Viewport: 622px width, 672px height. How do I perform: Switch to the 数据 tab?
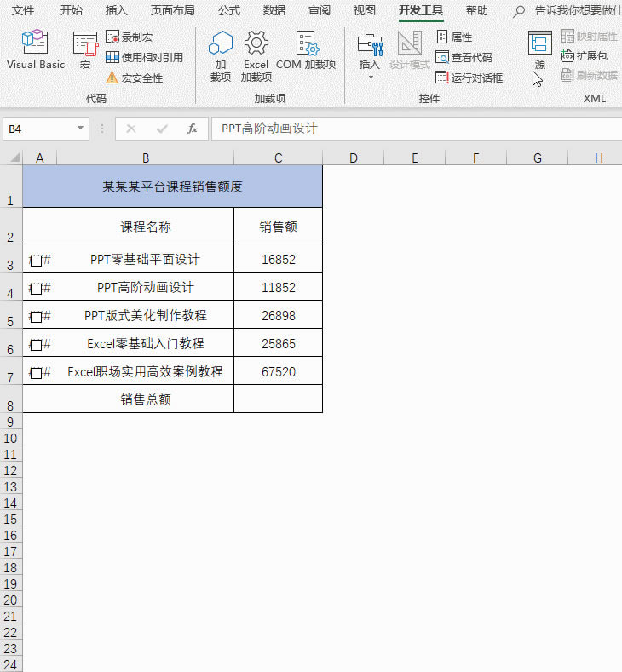point(274,10)
